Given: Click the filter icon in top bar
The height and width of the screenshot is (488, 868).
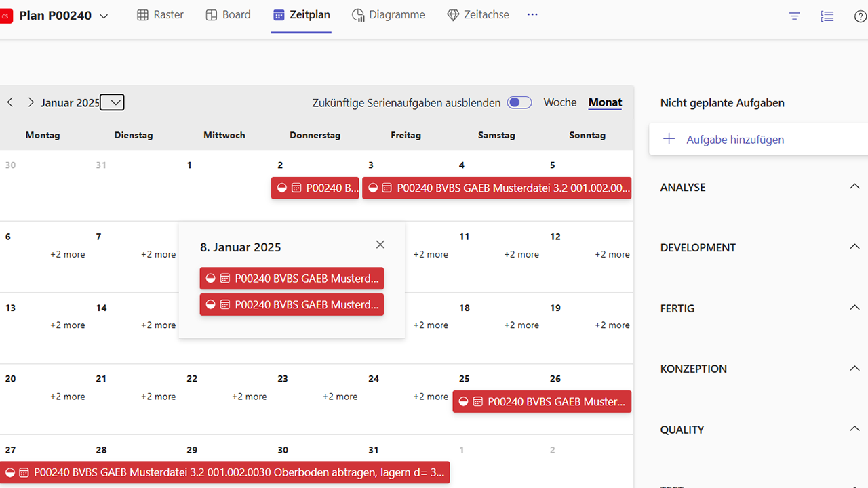Looking at the screenshot, I should (795, 16).
